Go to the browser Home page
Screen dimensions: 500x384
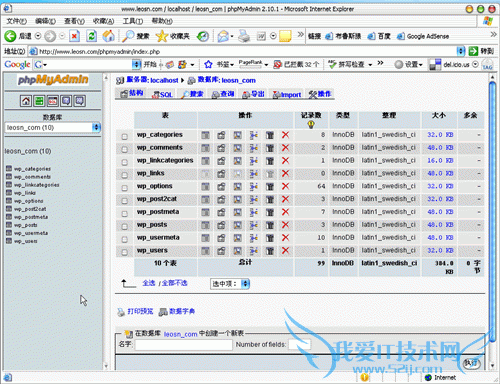tap(108, 36)
